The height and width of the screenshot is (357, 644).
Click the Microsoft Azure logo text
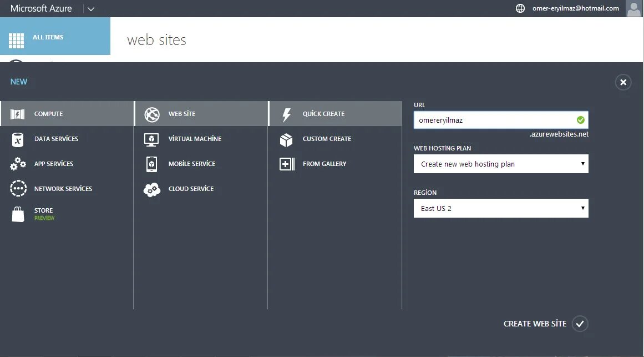coord(41,8)
